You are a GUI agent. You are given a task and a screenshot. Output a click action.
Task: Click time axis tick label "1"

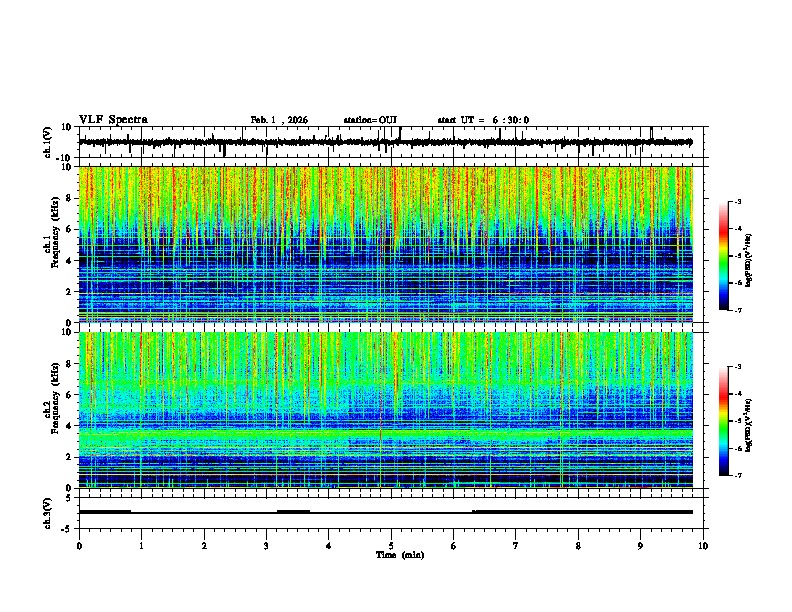(x=141, y=546)
